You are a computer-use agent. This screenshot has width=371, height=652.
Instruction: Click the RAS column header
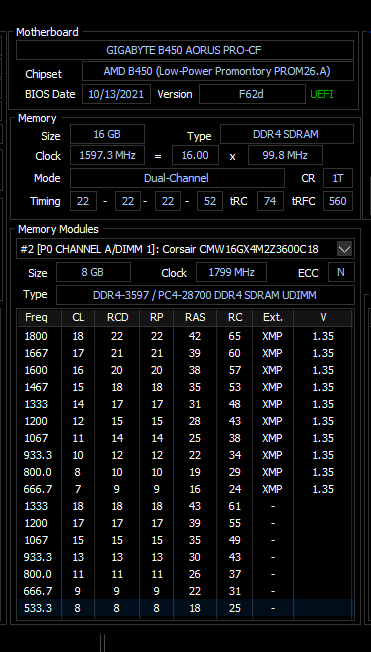(195, 318)
